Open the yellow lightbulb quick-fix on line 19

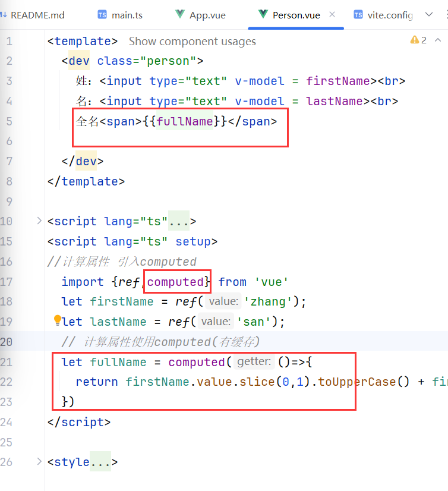[x=58, y=320]
